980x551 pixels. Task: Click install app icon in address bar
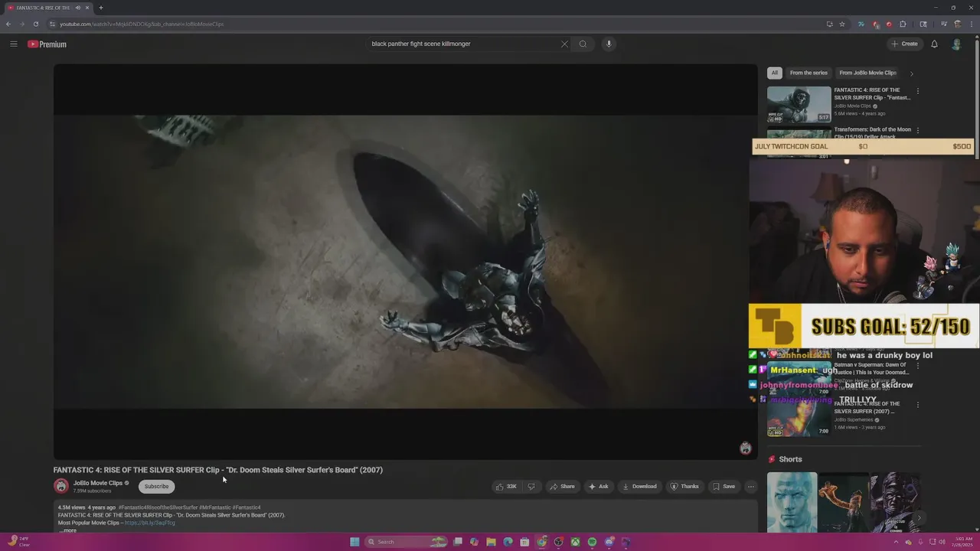pos(829,24)
